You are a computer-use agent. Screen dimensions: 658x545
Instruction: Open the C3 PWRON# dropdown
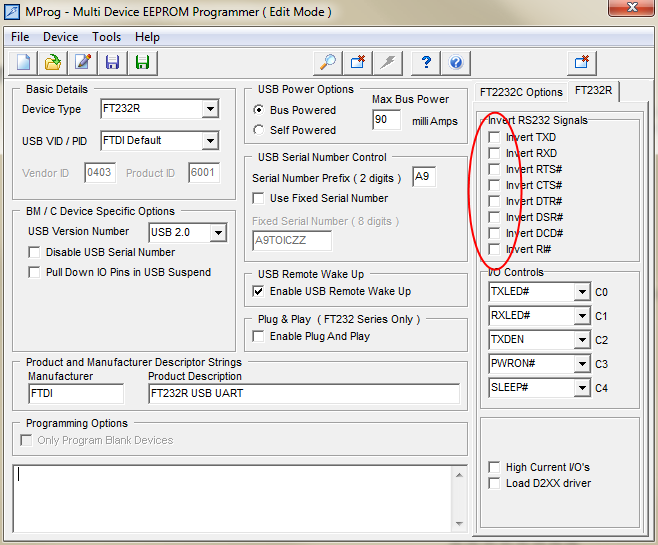pyautogui.click(x=582, y=363)
